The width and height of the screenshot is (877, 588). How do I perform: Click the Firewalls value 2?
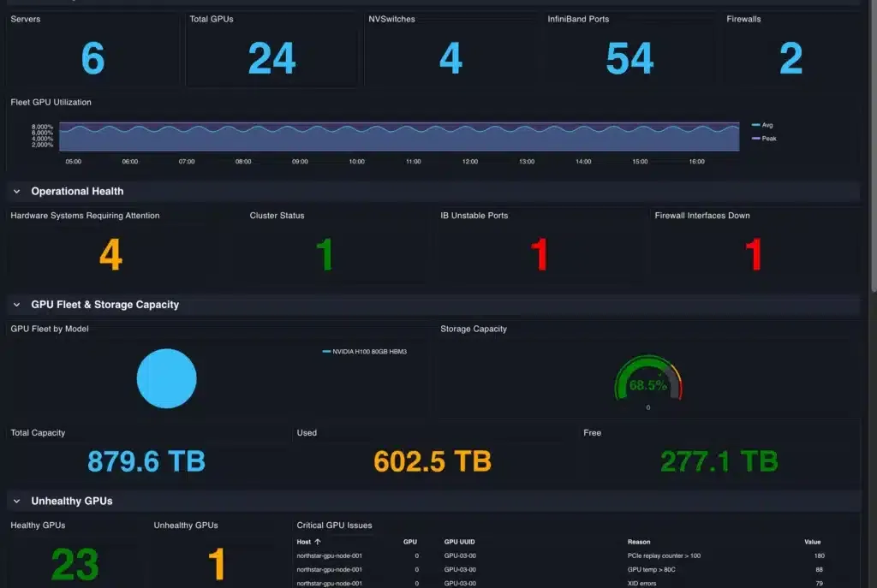pyautogui.click(x=790, y=58)
